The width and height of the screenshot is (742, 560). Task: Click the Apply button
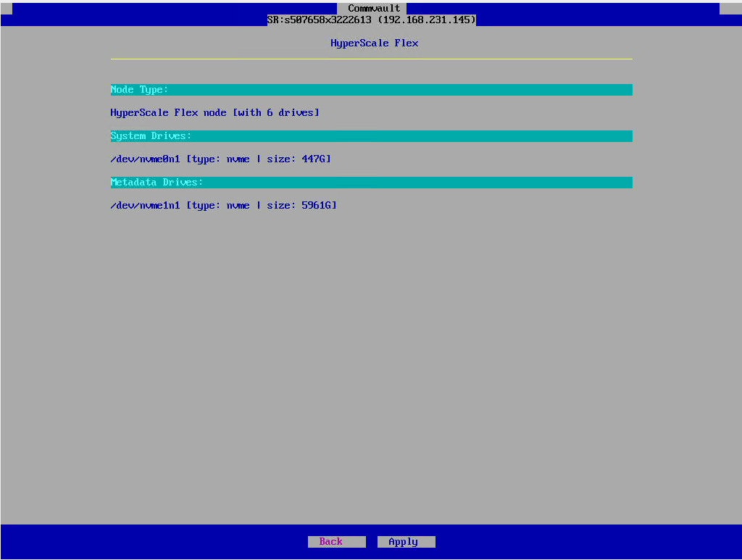(406, 542)
